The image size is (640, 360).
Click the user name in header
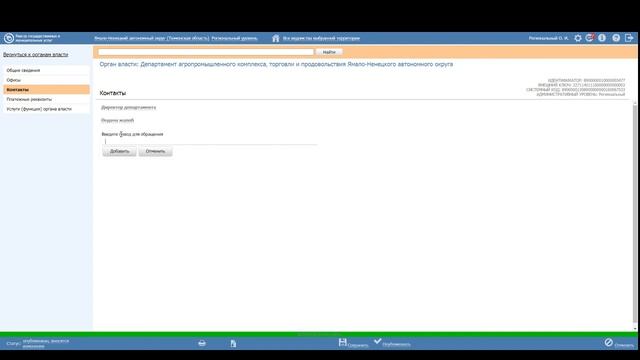[x=549, y=38]
